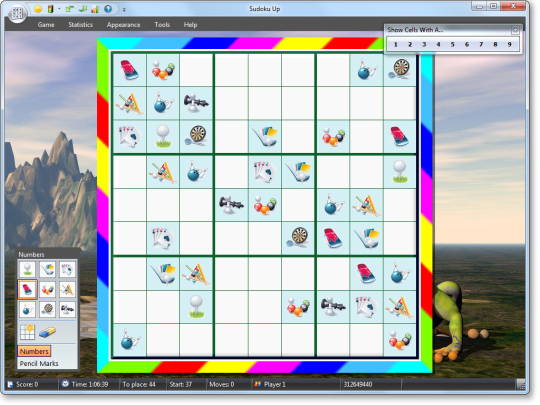Image resolution: width=540 pixels, height=405 pixels.
Task: Click the dartboard cell in the board's sixth row
Action: (299, 238)
